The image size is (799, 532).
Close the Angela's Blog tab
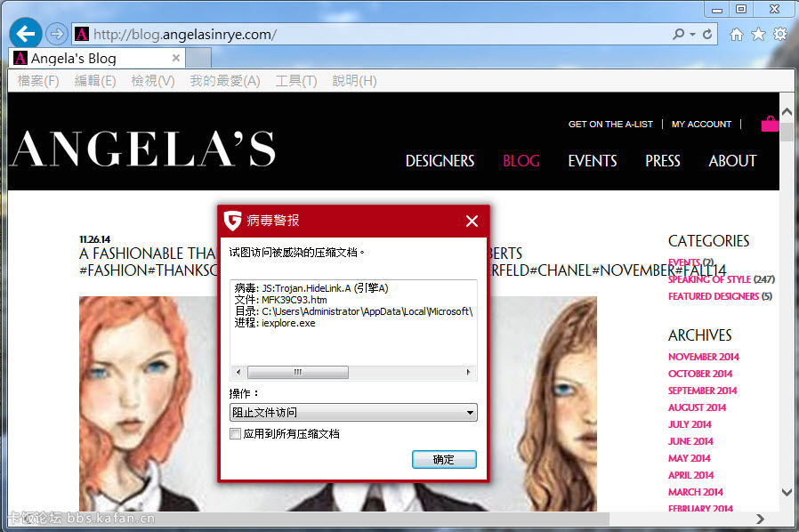click(176, 58)
